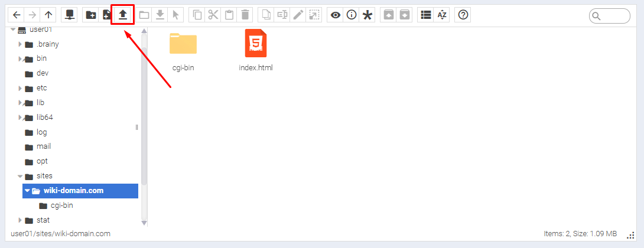This screenshot has width=644, height=248.
Task: Select the index.html file icon
Action: (256, 43)
